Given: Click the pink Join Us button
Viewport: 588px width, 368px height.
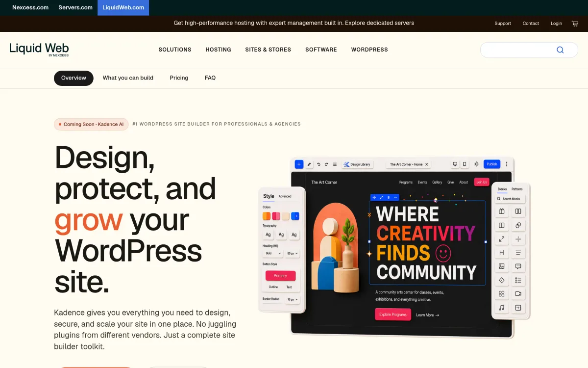Looking at the screenshot, I should point(482,182).
